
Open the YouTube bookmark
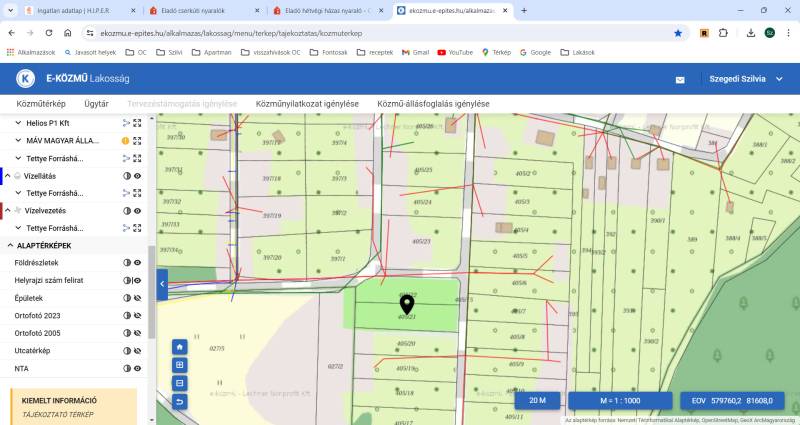[x=455, y=52]
